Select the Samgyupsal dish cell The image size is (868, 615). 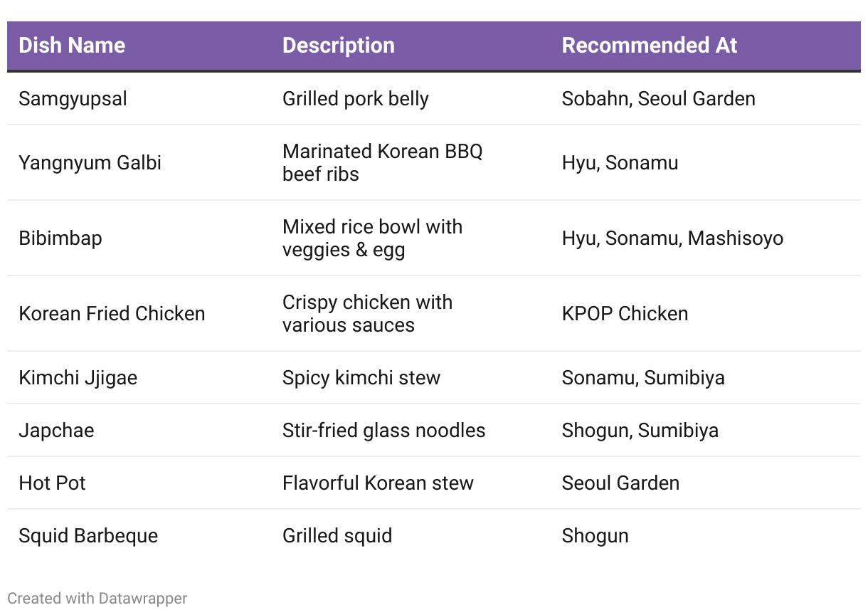click(x=73, y=98)
